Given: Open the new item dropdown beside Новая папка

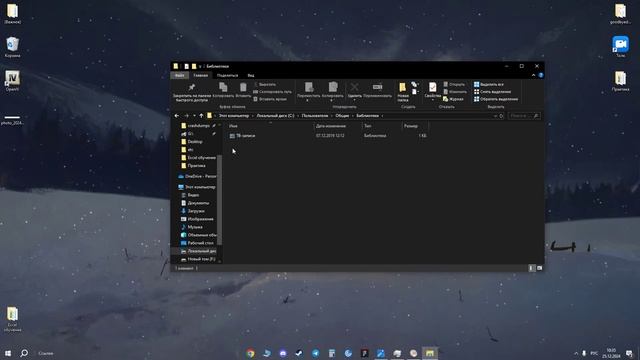Looking at the screenshot, I should (415, 84).
